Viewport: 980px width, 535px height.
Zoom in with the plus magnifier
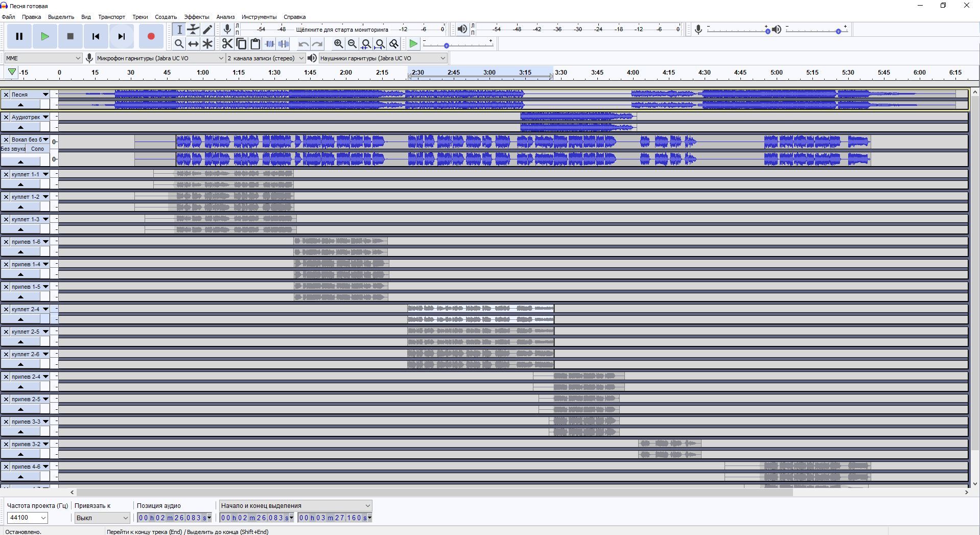[x=338, y=43]
